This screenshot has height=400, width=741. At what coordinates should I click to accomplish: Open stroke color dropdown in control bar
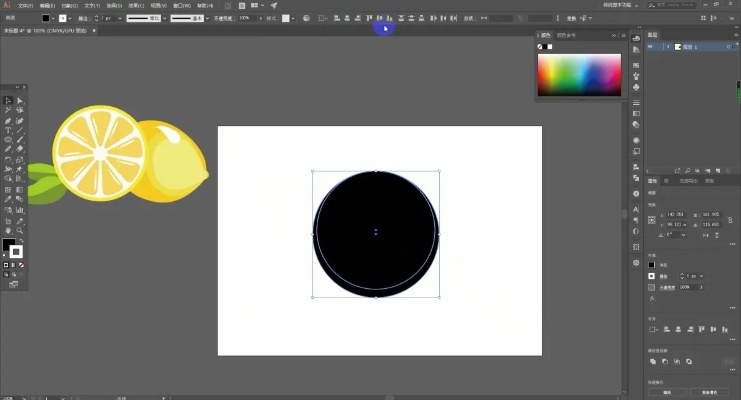[70, 18]
